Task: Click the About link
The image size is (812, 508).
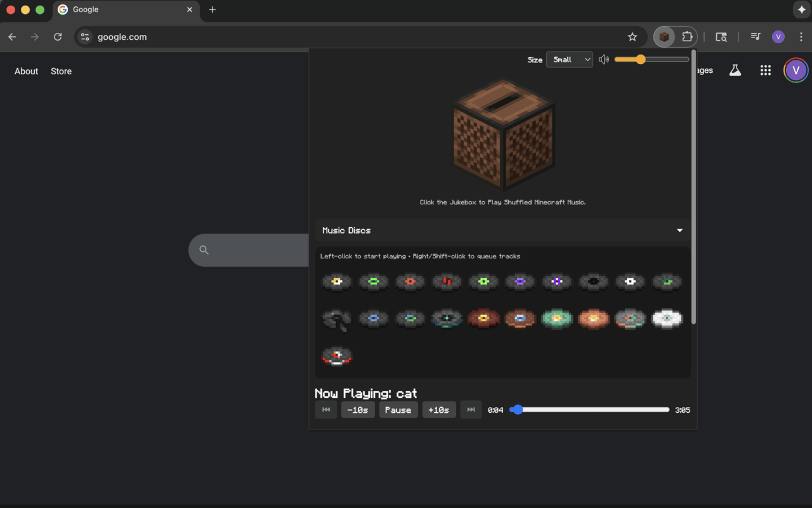Action: click(26, 71)
